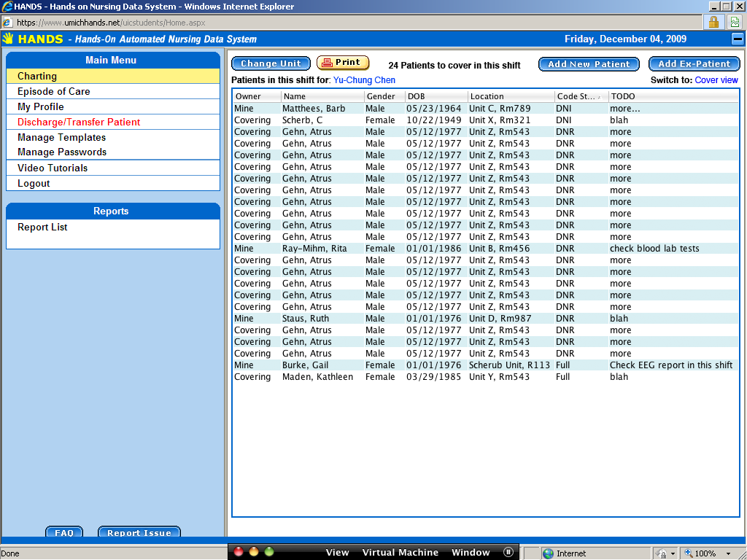Collapse the HANDS header with minus icon
Viewport: 747px width, 560px height.
(738, 39)
